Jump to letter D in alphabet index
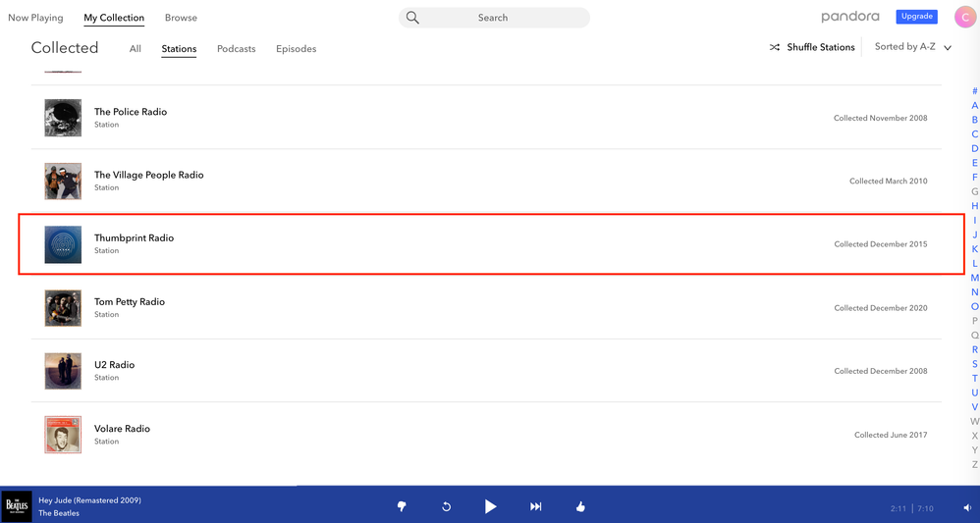This screenshot has height=523, width=980. tap(974, 149)
